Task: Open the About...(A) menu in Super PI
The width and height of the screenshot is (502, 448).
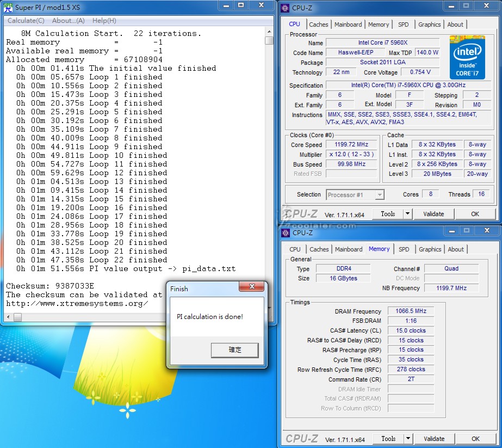Action: tap(68, 21)
